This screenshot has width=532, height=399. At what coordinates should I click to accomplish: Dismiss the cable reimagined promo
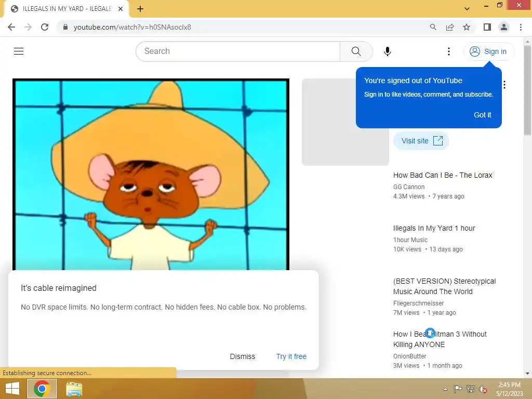tap(242, 356)
